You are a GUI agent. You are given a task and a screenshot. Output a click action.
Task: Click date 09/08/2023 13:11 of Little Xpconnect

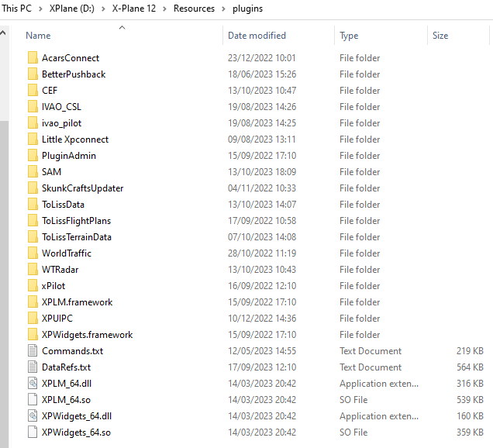261,140
